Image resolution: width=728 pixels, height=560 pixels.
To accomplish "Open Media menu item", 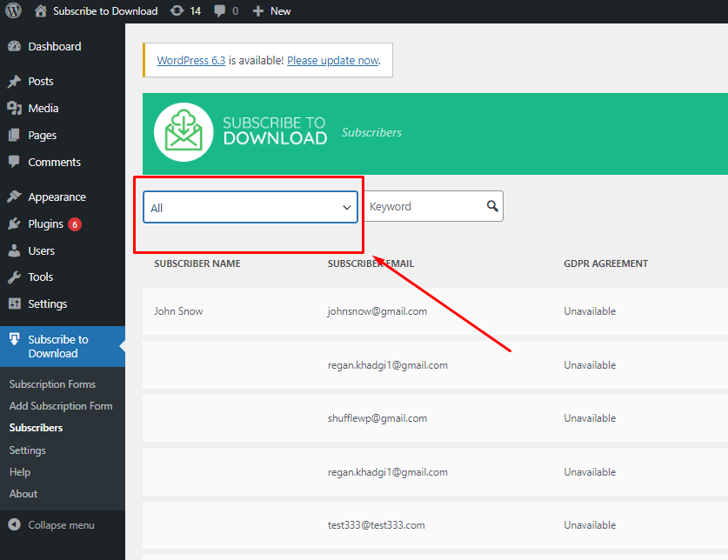I will [43, 108].
